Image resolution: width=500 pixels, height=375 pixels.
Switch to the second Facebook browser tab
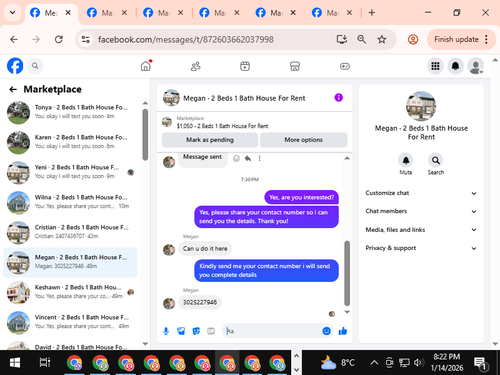pos(106,13)
